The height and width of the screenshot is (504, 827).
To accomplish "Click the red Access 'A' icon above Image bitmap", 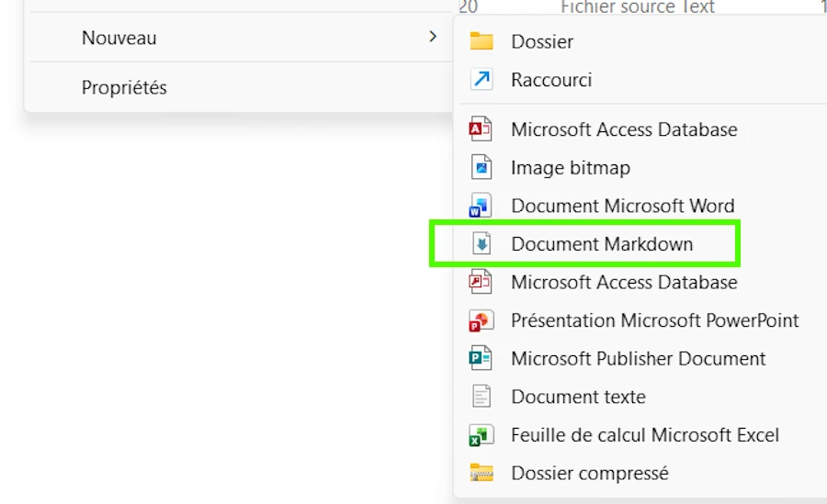I will (x=481, y=129).
